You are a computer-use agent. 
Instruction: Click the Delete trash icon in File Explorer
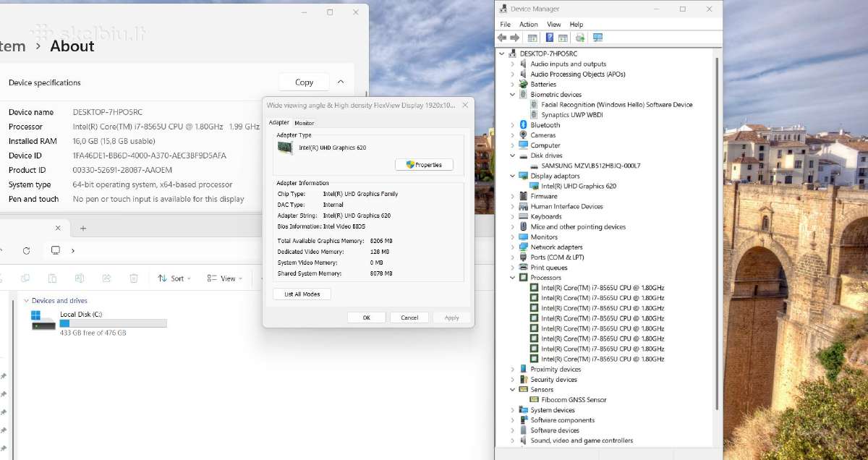[x=134, y=278]
